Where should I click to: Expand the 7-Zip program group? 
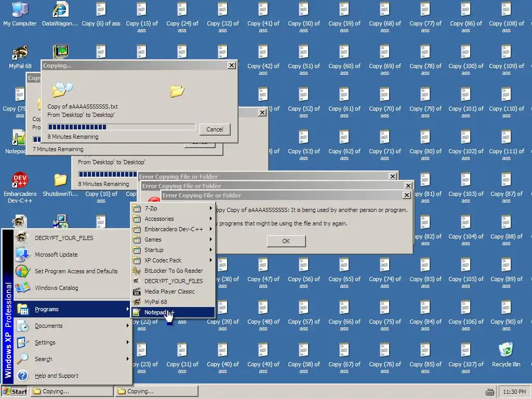[173, 208]
